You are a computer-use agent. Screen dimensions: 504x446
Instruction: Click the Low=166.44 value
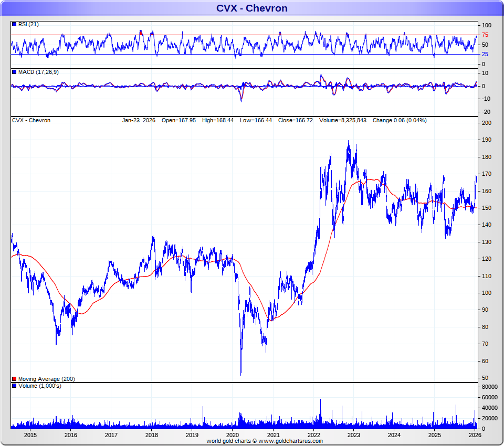[x=256, y=121]
